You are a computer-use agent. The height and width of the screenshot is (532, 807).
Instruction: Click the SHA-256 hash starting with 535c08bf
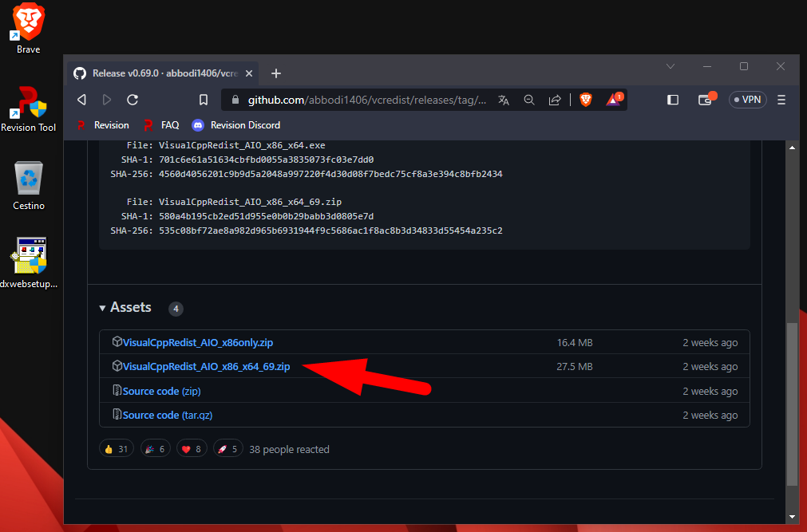[330, 231]
